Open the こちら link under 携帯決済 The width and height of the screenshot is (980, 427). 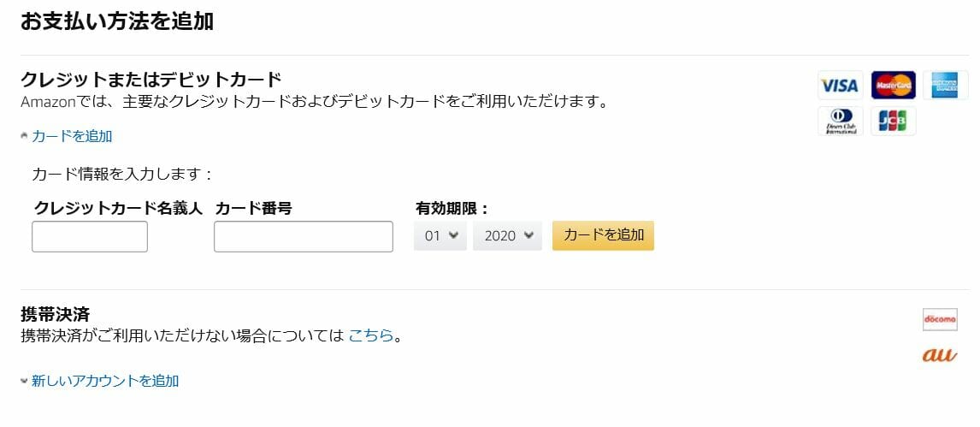pyautogui.click(x=370, y=335)
